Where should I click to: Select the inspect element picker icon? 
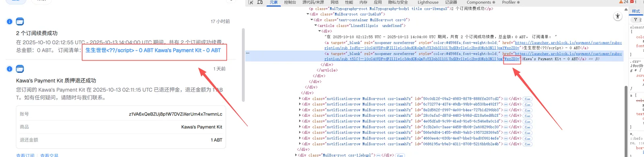pos(251,2)
